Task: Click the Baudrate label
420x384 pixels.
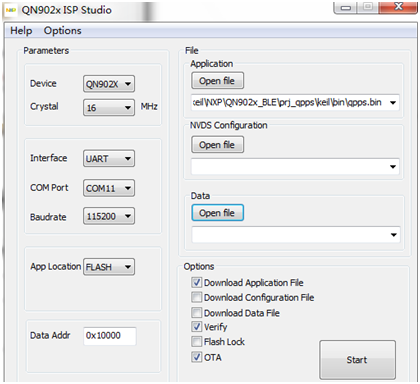Action: (x=48, y=217)
